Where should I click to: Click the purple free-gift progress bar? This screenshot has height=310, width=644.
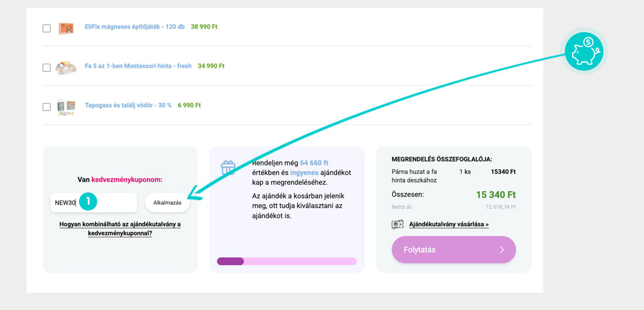286,261
